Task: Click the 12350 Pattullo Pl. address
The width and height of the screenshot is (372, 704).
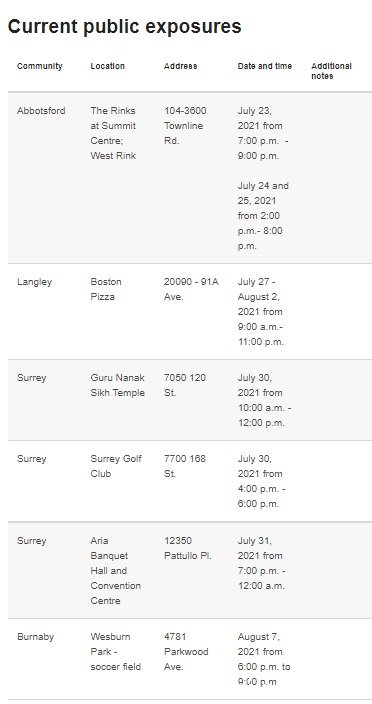Action: tap(188, 548)
